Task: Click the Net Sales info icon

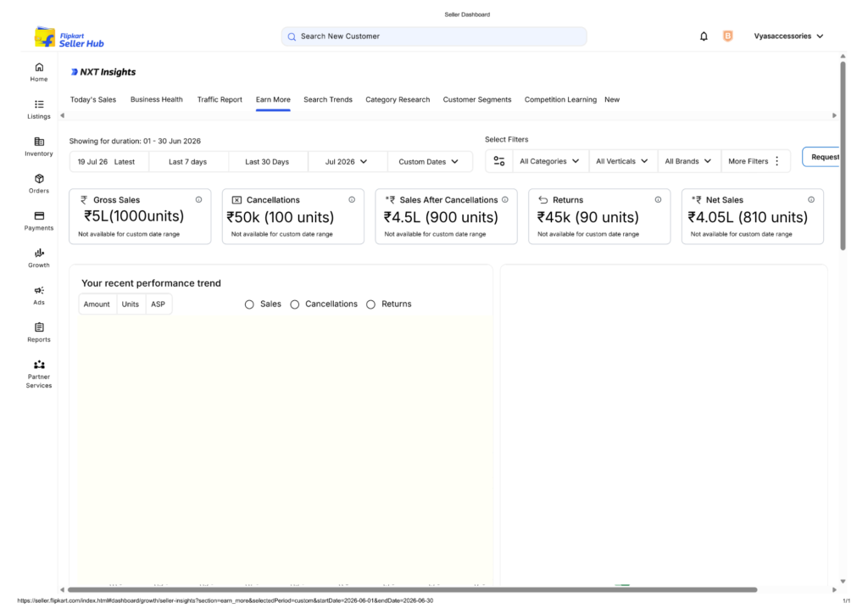Action: tap(811, 200)
